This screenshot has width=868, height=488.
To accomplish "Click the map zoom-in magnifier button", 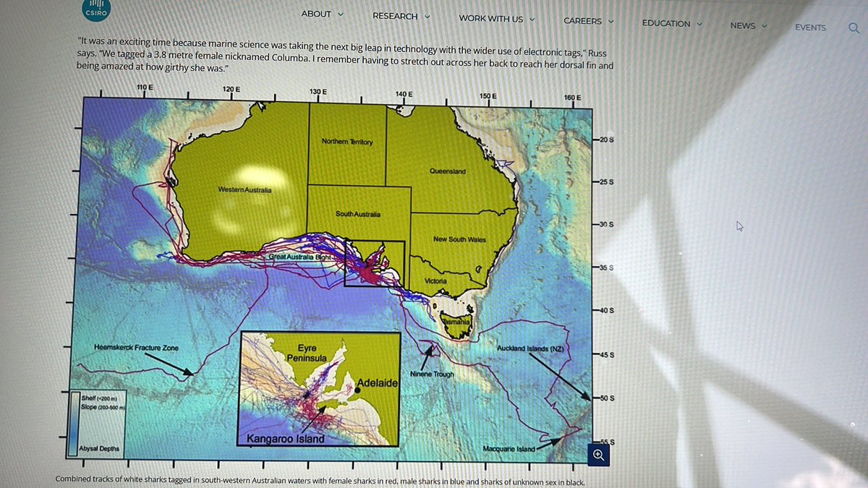I will coord(598,455).
